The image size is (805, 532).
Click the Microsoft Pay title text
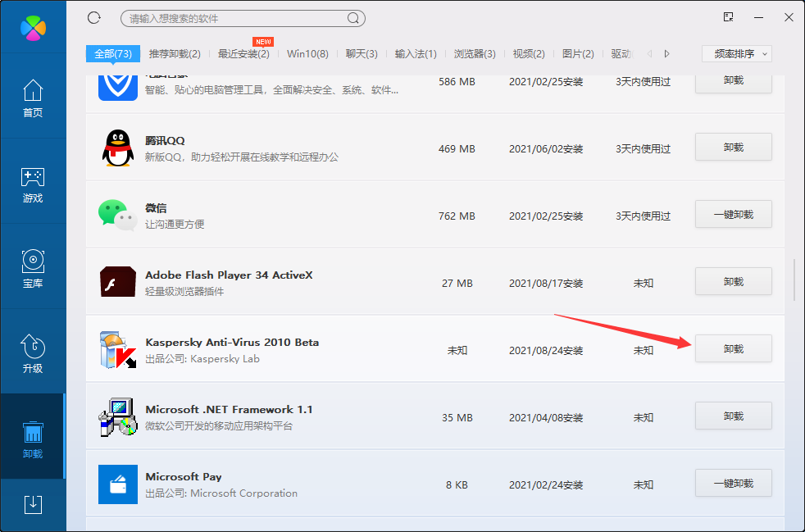(184, 477)
